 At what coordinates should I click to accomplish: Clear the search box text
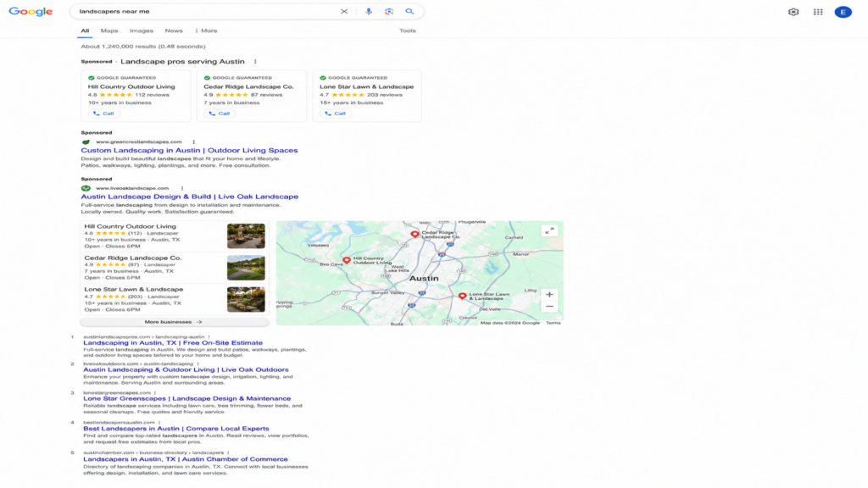click(x=344, y=11)
